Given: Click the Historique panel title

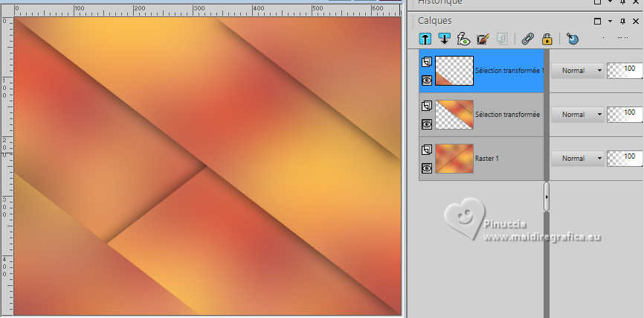Looking at the screenshot, I should click(x=440, y=2).
